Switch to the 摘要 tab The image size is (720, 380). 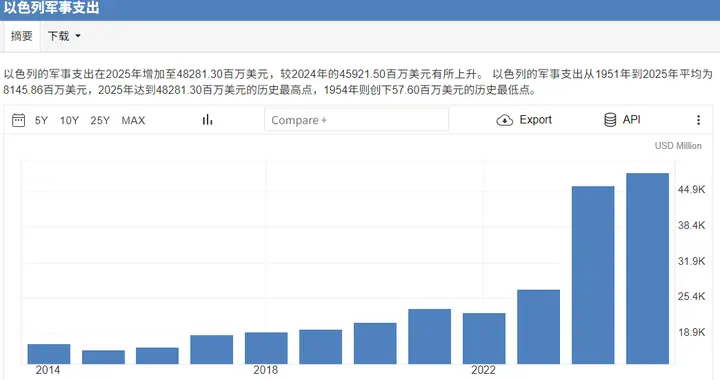(22, 36)
